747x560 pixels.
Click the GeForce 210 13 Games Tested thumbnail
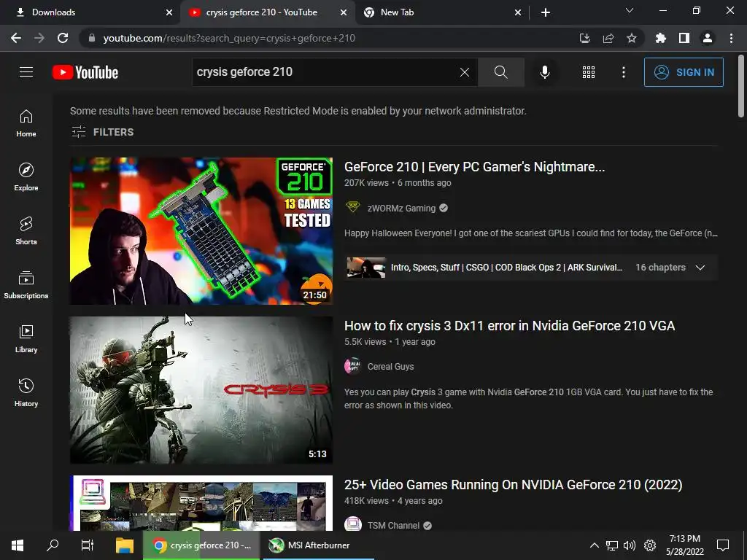click(x=201, y=231)
